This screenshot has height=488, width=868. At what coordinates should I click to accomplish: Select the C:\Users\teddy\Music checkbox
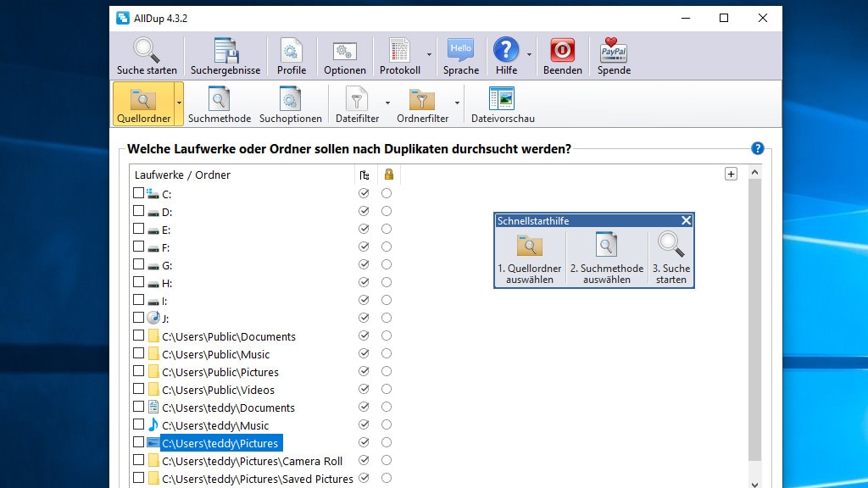139,425
